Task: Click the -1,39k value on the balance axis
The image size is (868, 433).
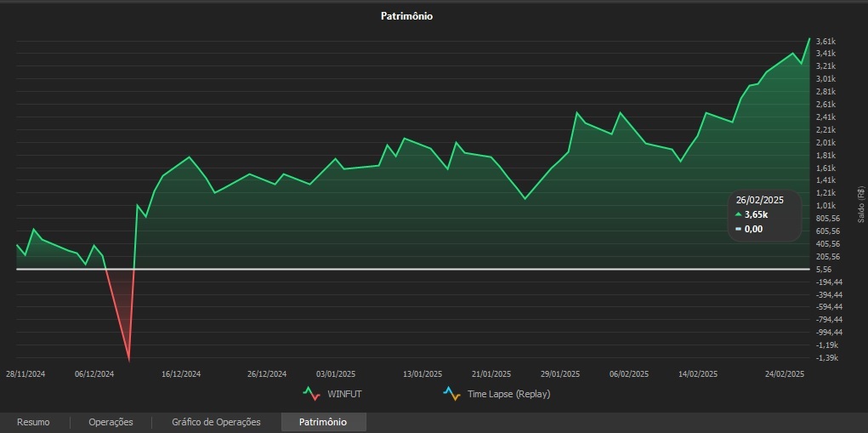Action: (x=826, y=358)
